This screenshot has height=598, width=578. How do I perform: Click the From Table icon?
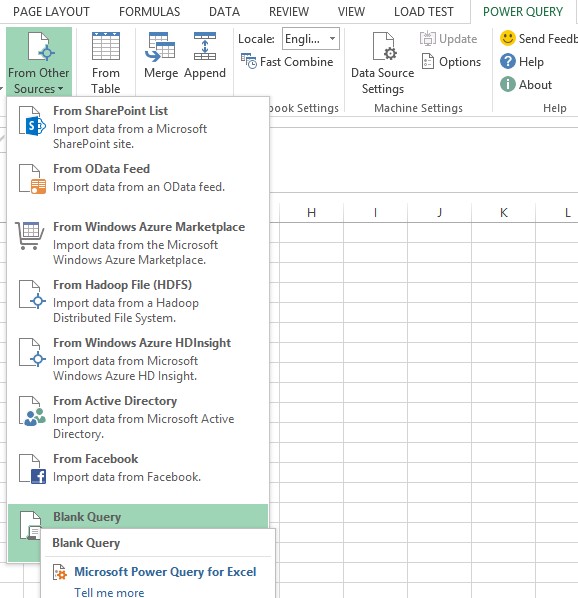106,47
